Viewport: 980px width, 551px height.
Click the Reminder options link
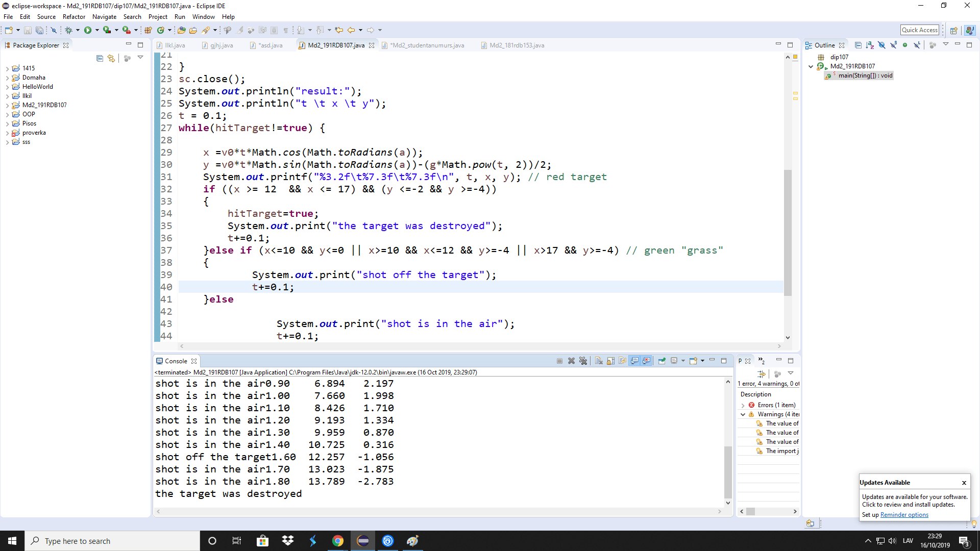[904, 515]
